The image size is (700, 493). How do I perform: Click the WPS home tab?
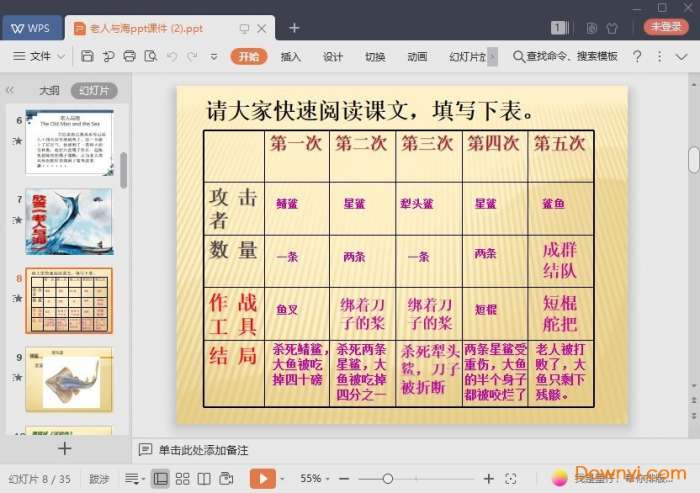pos(31,28)
